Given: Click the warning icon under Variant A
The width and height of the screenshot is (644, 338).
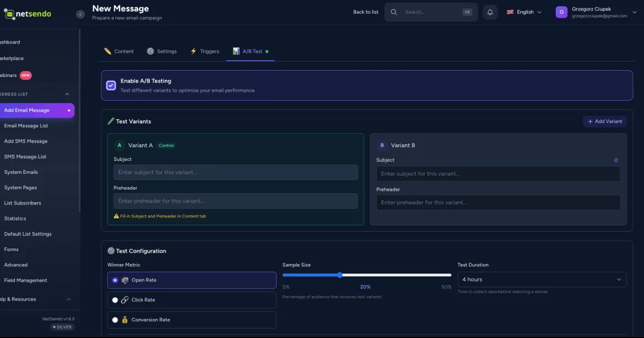Looking at the screenshot, I should (x=116, y=216).
